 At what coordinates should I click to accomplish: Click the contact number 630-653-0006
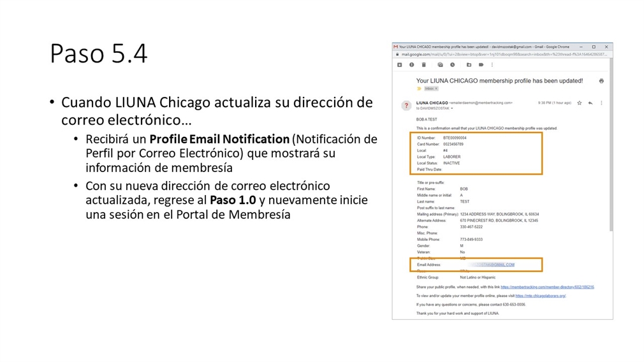click(x=514, y=305)
